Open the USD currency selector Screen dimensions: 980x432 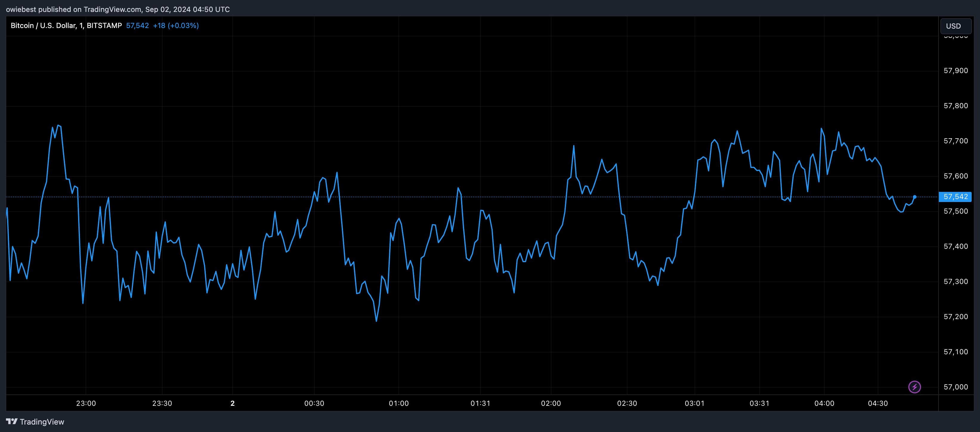(x=955, y=26)
